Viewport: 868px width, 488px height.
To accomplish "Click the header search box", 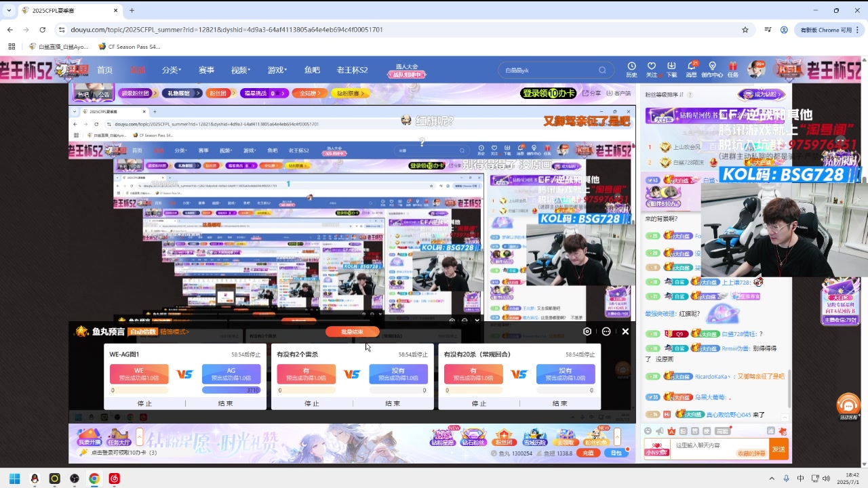I will point(555,70).
